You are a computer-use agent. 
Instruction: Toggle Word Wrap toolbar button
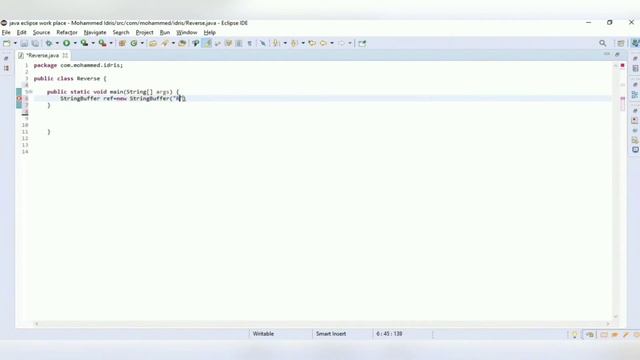tap(218, 43)
